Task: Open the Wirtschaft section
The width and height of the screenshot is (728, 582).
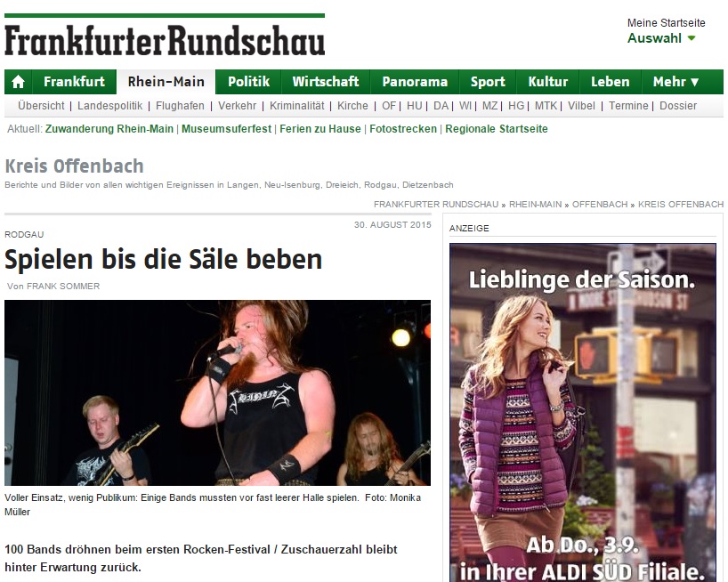Action: [326, 82]
